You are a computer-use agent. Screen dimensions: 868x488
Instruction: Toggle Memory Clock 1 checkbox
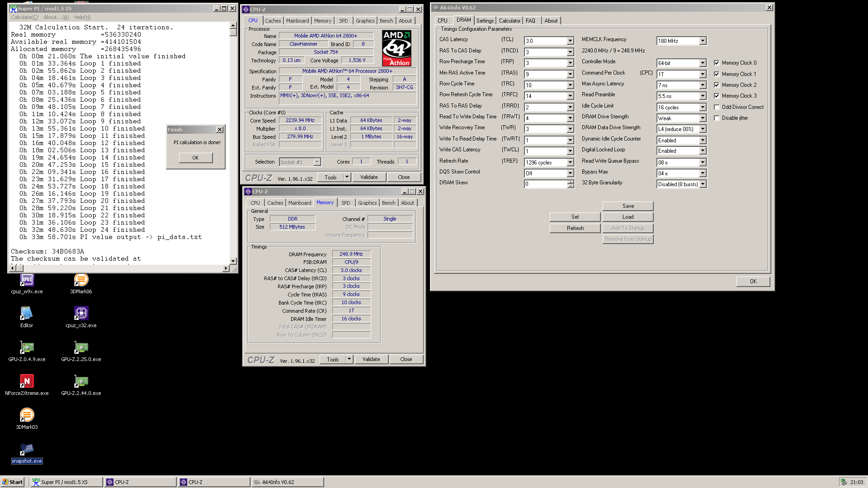click(717, 74)
